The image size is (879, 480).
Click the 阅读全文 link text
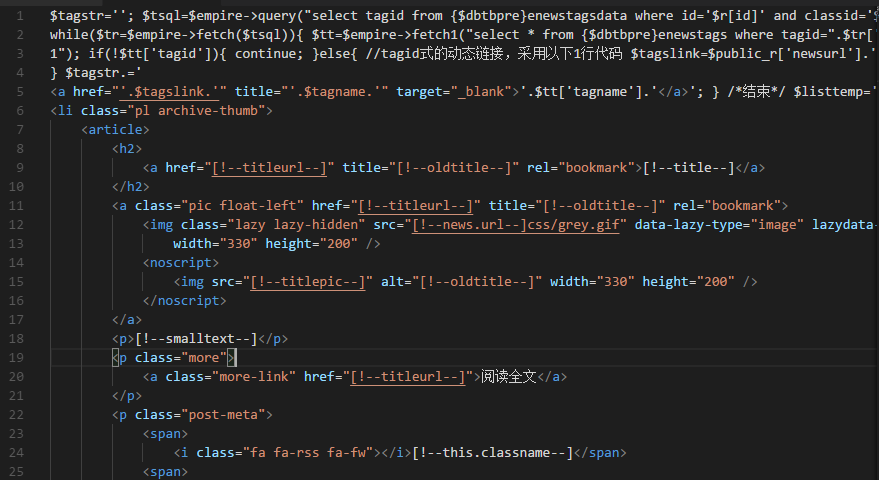(x=509, y=377)
